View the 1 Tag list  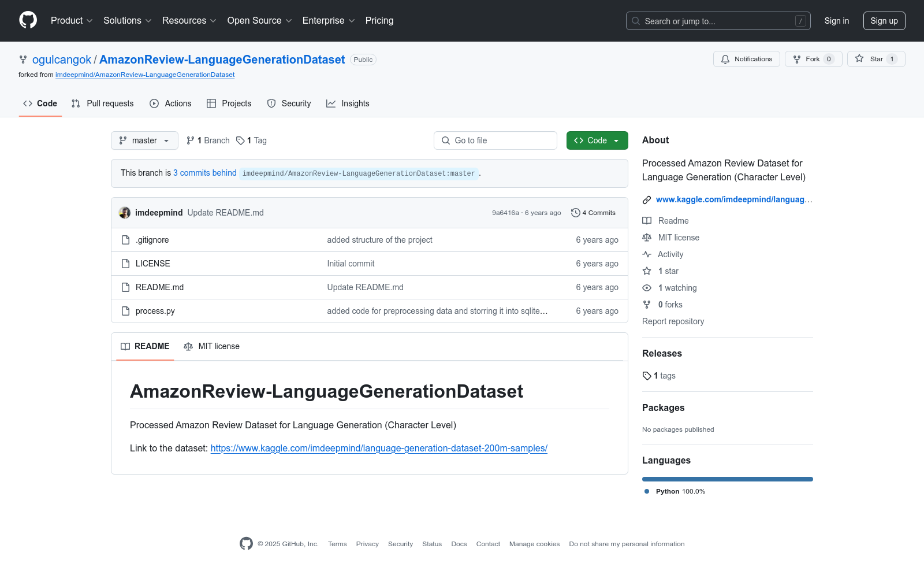[251, 140]
